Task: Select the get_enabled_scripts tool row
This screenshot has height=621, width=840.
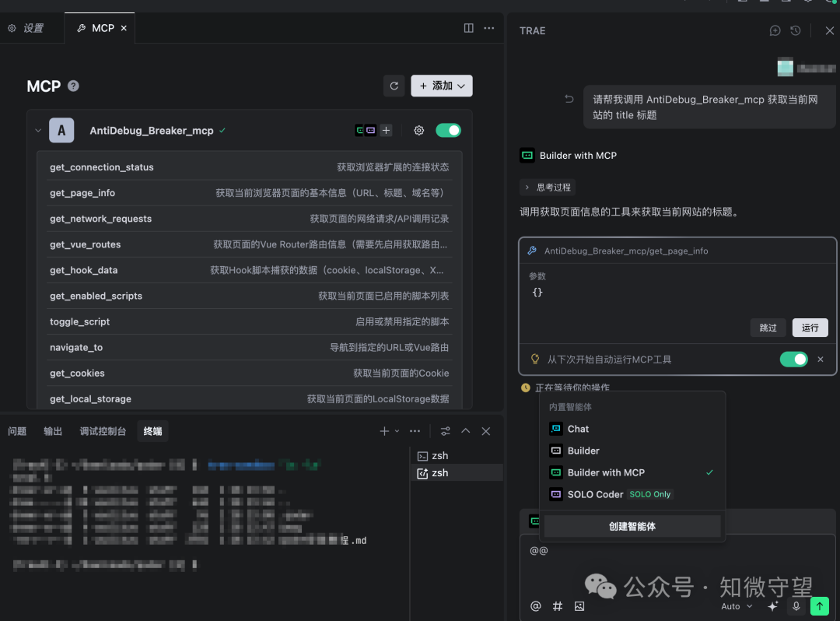Action: click(250, 296)
